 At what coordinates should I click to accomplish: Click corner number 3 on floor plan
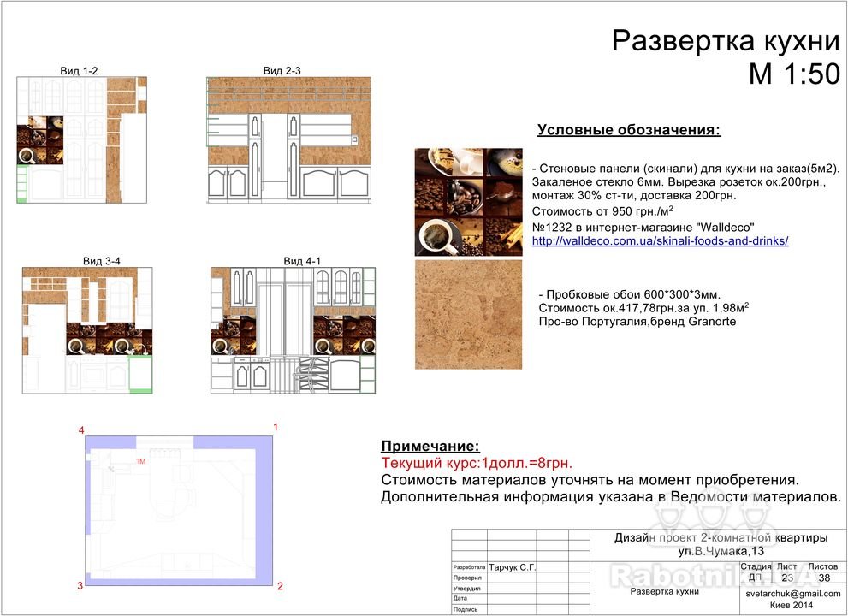80,586
